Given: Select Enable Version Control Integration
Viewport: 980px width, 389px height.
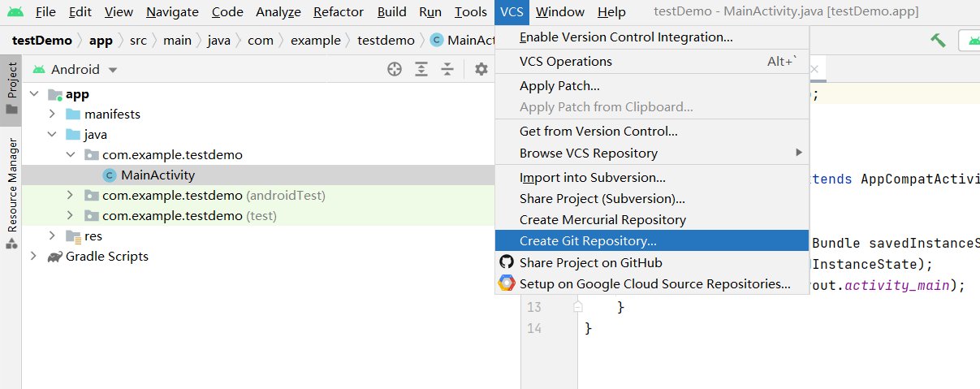Looking at the screenshot, I should [652, 37].
